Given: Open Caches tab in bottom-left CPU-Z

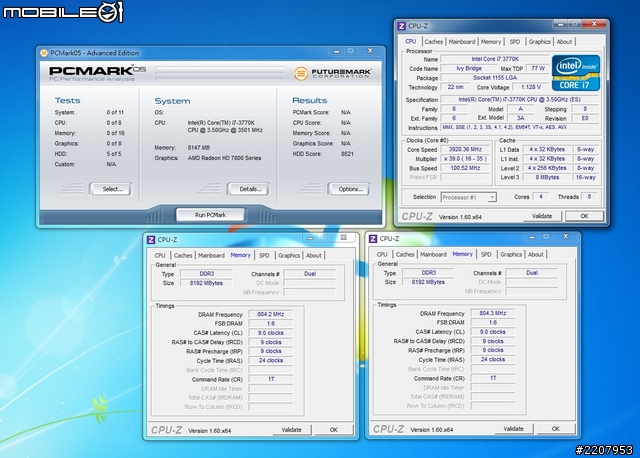Looking at the screenshot, I should (183, 256).
